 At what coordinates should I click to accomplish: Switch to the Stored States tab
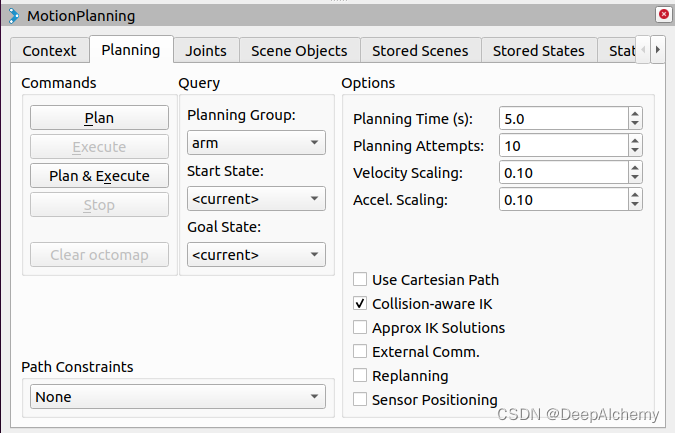click(538, 51)
